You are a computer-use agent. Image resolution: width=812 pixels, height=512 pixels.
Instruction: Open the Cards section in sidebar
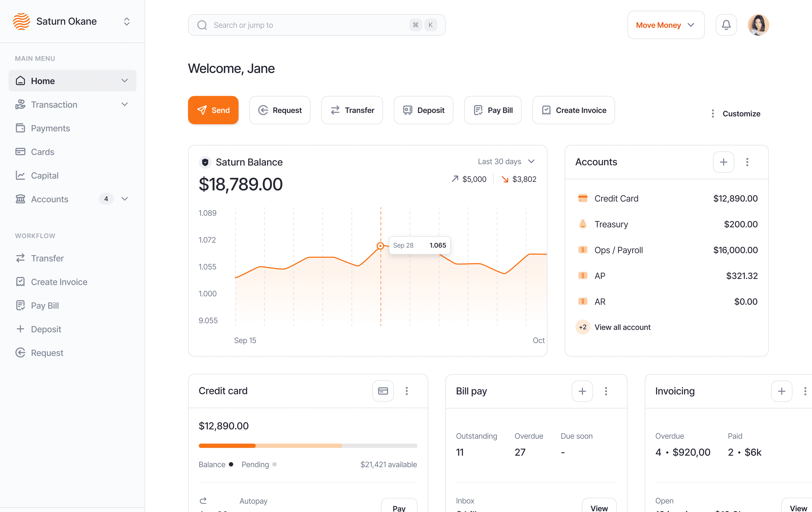click(x=43, y=152)
